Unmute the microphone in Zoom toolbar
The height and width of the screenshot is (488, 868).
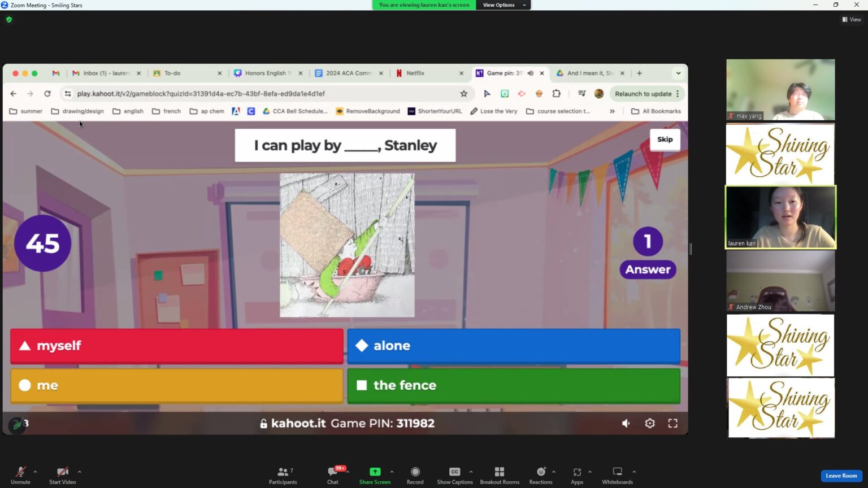coord(20,475)
